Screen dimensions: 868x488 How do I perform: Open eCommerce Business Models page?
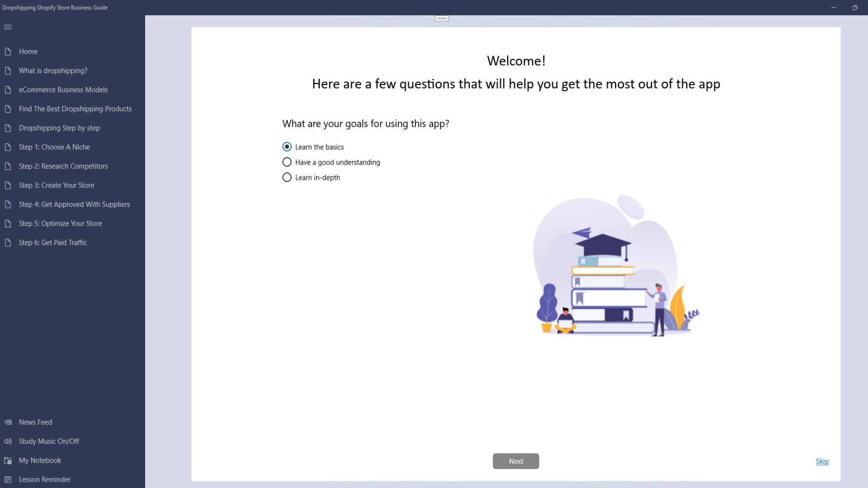tap(63, 89)
